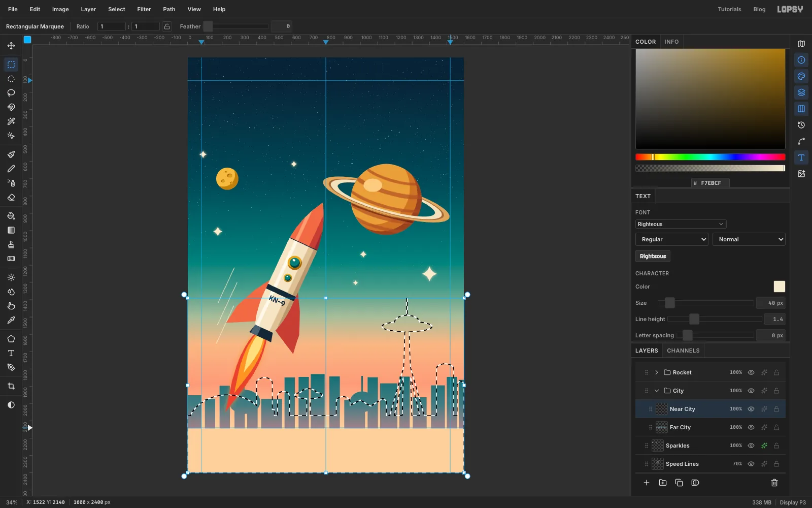Hide the Rocket layer group

[751, 372]
